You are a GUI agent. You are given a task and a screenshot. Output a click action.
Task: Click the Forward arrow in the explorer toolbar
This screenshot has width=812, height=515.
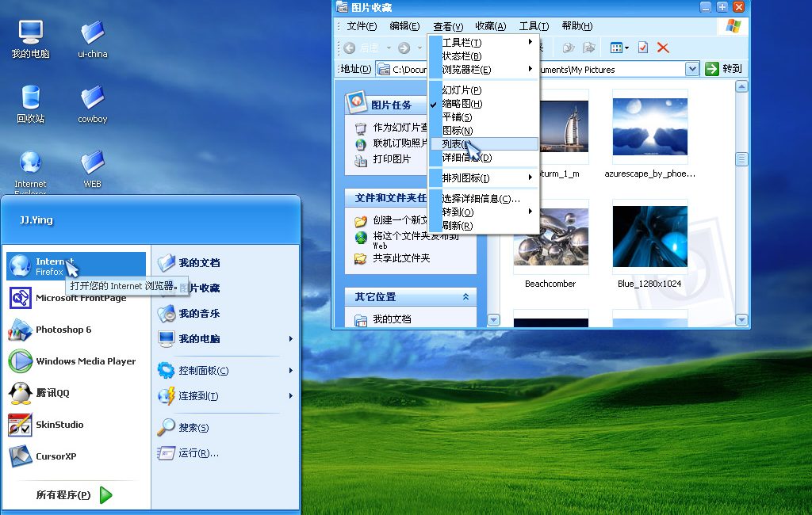404,48
